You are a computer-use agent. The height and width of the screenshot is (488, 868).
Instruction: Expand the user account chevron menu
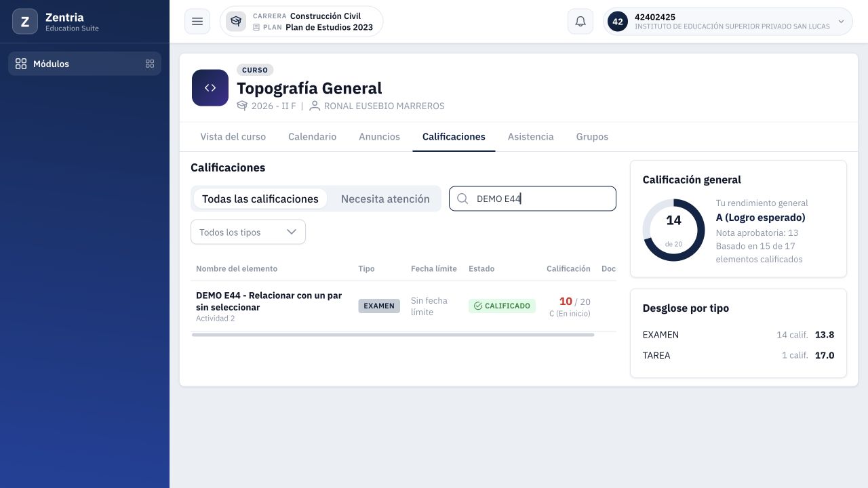(841, 22)
